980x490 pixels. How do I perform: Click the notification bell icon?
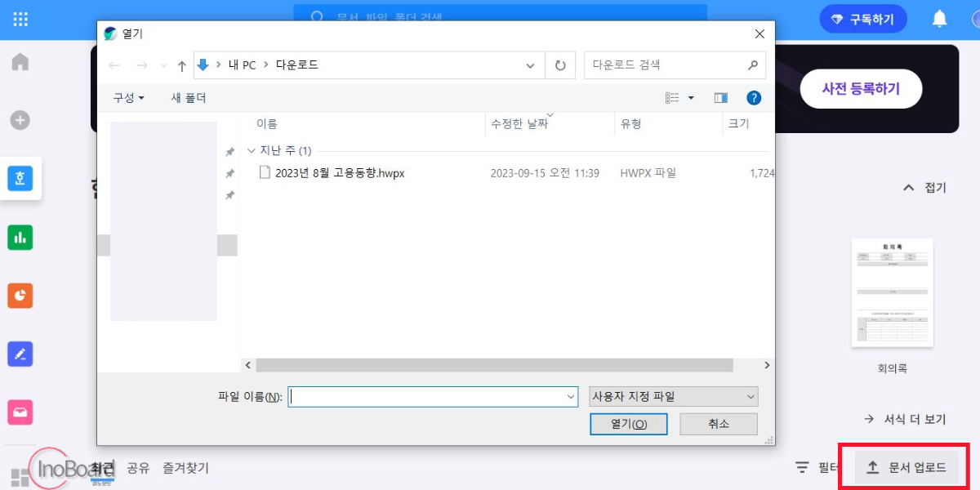tap(940, 19)
